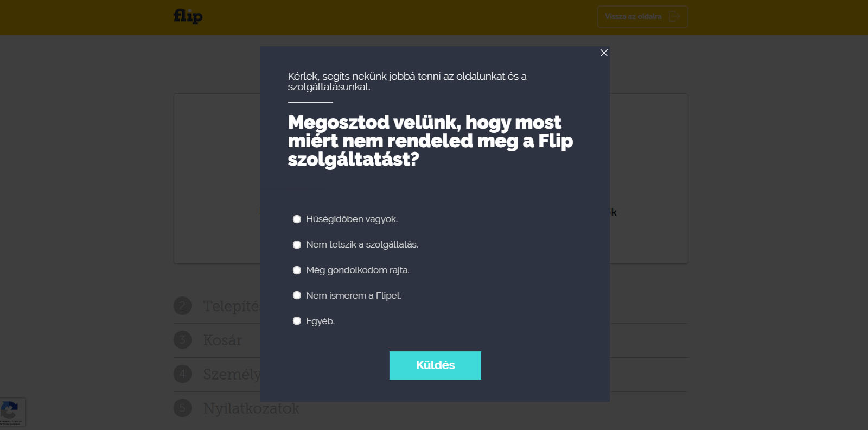Click the step 5 circle next to Nyilatkozatok
Image resolution: width=868 pixels, height=430 pixels.
pyautogui.click(x=183, y=408)
